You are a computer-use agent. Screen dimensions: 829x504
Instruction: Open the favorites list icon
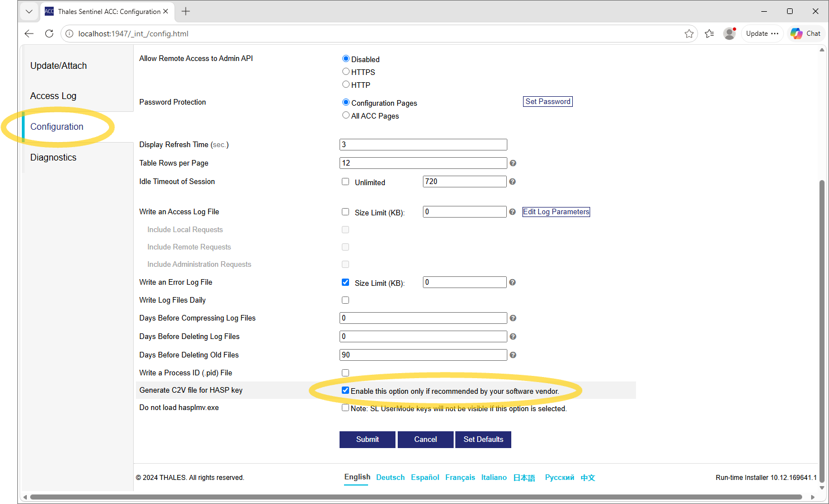click(709, 34)
